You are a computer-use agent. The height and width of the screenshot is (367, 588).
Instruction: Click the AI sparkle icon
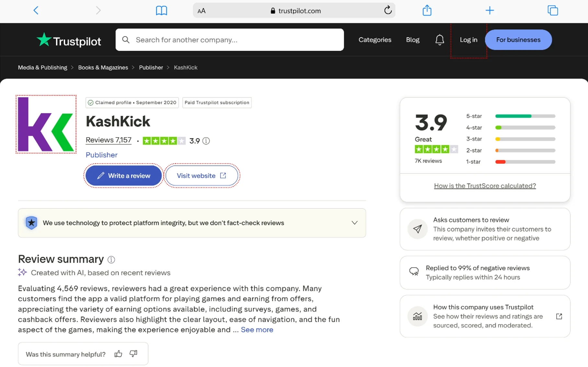pyautogui.click(x=22, y=272)
